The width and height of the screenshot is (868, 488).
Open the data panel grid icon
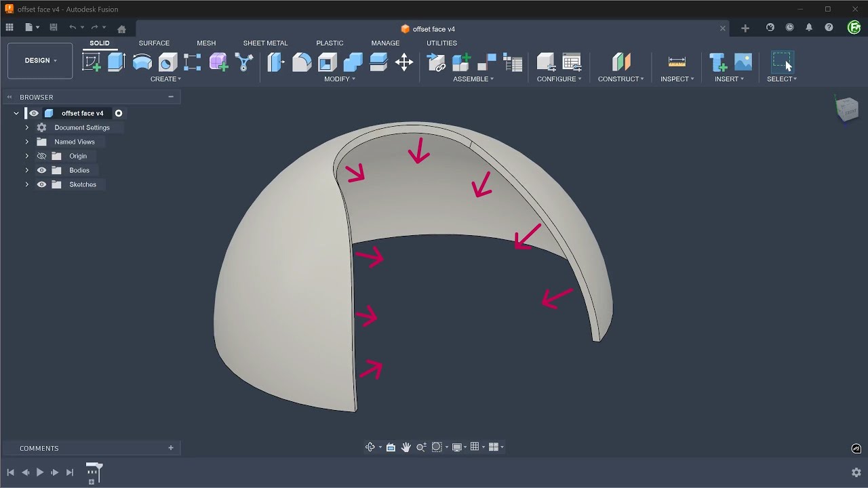pos(9,28)
